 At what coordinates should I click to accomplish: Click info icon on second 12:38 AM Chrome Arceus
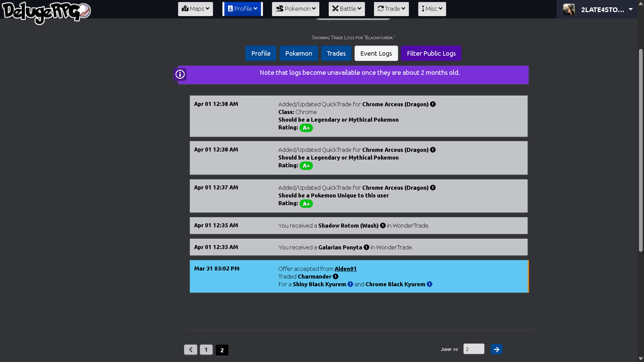pos(433,150)
